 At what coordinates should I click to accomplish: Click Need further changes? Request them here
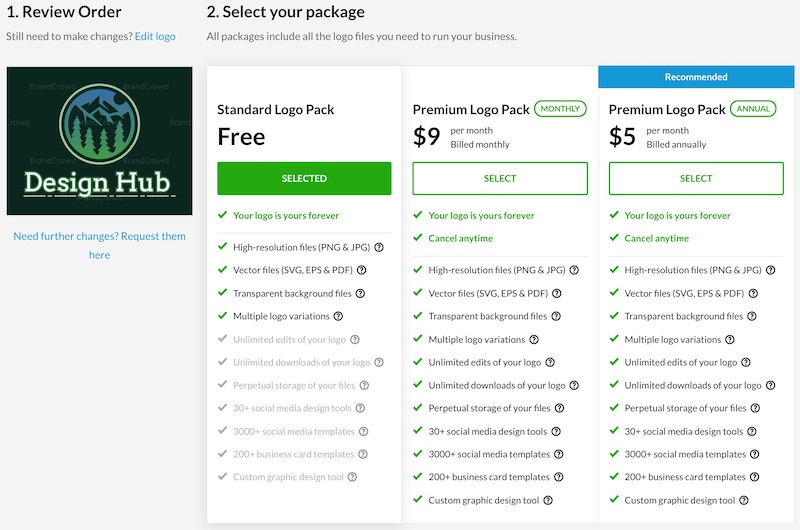click(x=99, y=245)
